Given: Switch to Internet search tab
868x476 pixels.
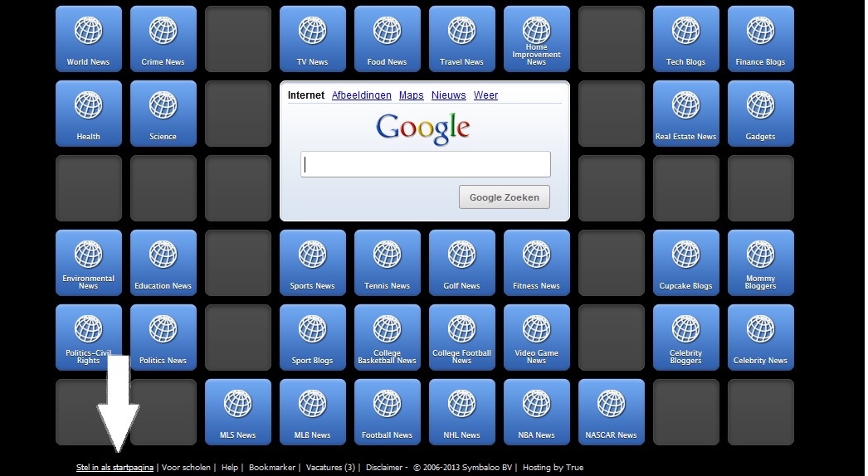Looking at the screenshot, I should 306,95.
